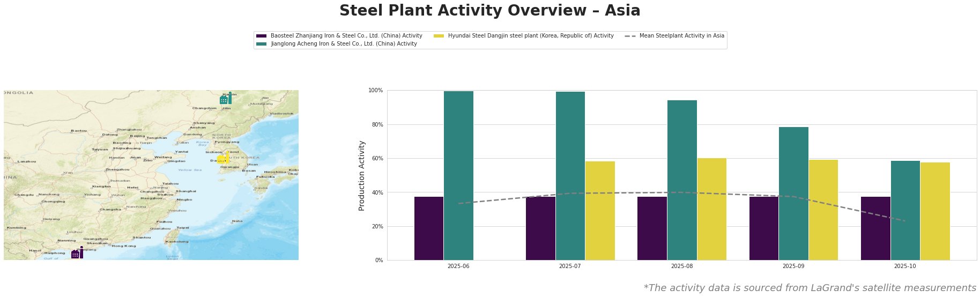980x297 pixels.
Task: Click the teal Jianglong Acheng legend swatch
Action: (262, 44)
